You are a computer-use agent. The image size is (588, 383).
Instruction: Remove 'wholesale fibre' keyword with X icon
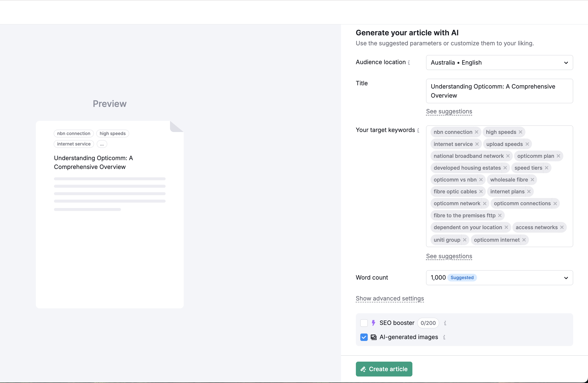[532, 180]
